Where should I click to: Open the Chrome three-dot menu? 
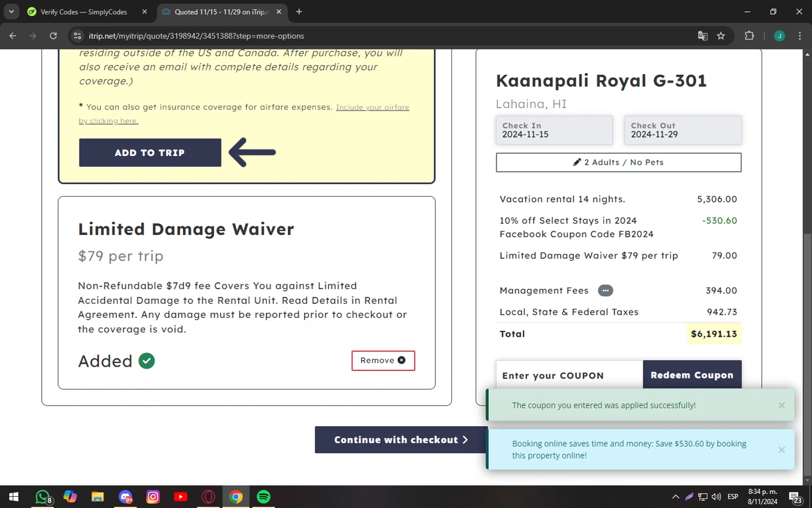coord(800,36)
